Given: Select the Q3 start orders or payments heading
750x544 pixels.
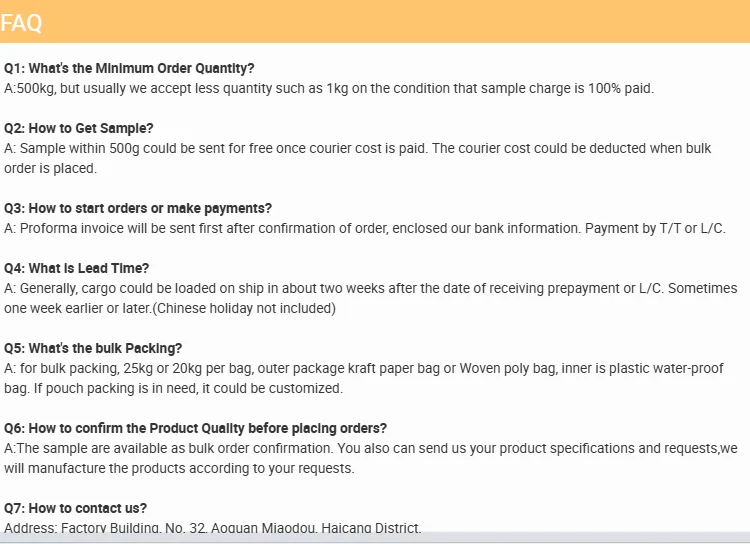Looking at the screenshot, I should point(138,209).
